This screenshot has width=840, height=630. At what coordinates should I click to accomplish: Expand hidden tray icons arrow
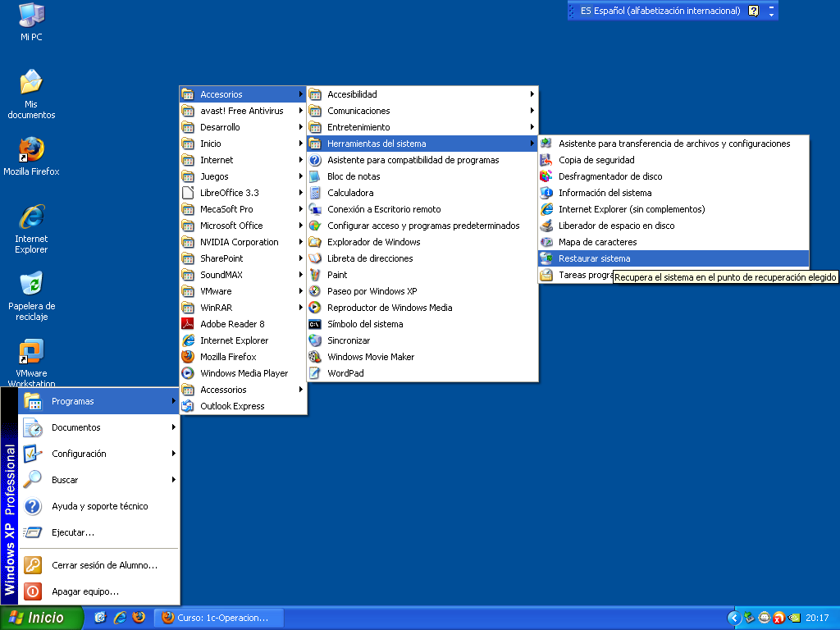tap(734, 619)
